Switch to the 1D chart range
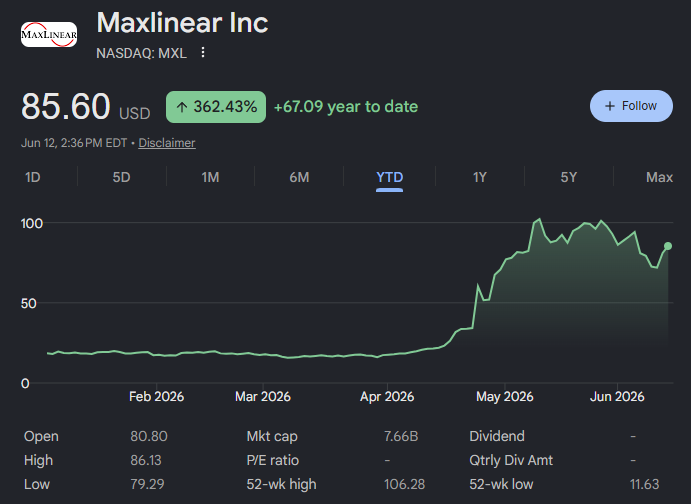Viewport: 691px width, 504px height. [33, 177]
